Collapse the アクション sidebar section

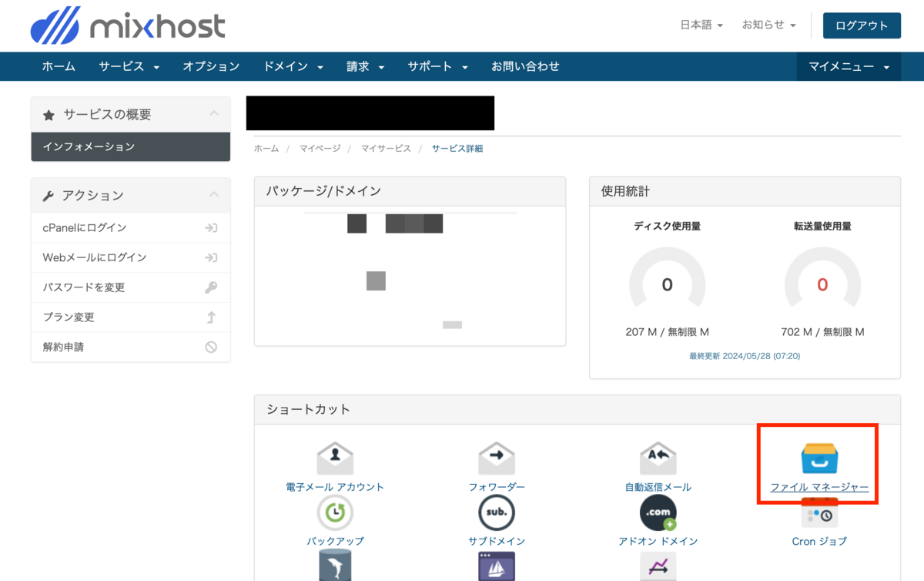click(217, 195)
